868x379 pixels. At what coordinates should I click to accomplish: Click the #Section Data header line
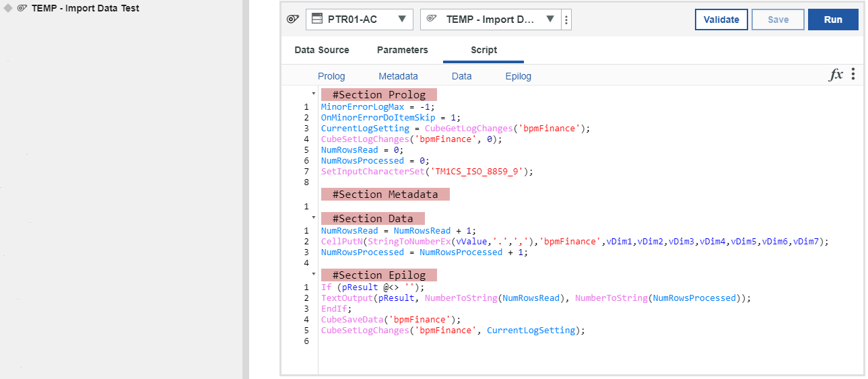tap(372, 218)
